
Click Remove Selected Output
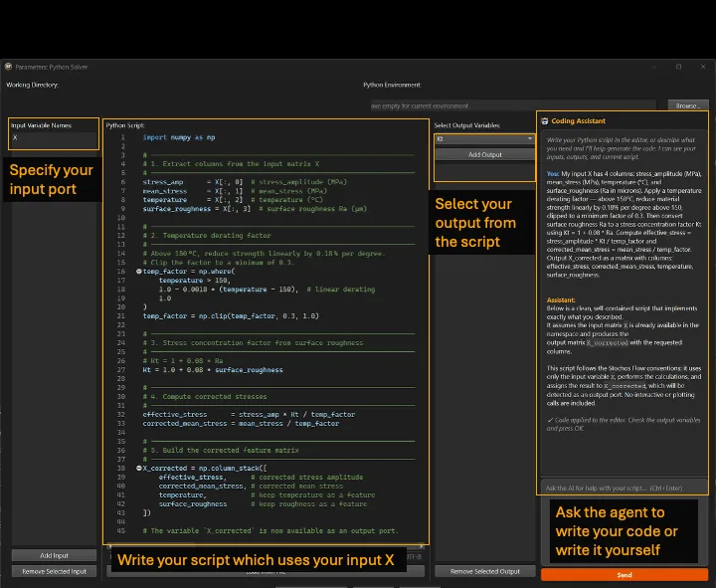(x=485, y=571)
